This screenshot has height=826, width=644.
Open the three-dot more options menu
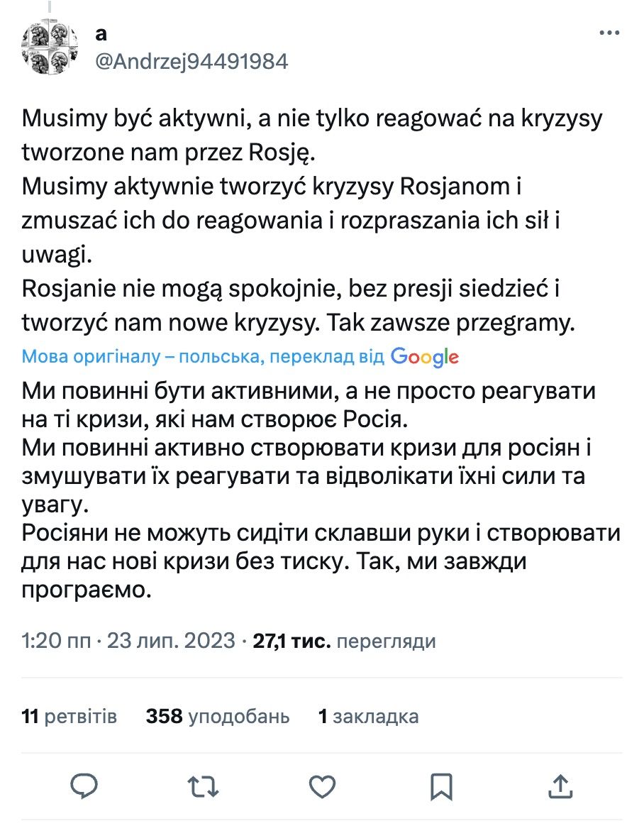click(x=609, y=33)
